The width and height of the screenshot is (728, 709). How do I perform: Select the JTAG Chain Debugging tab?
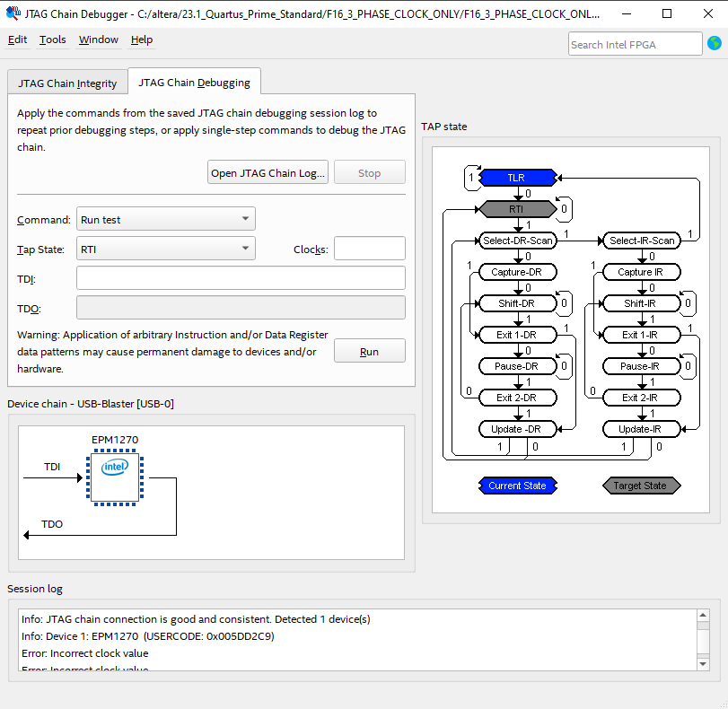[x=194, y=83]
